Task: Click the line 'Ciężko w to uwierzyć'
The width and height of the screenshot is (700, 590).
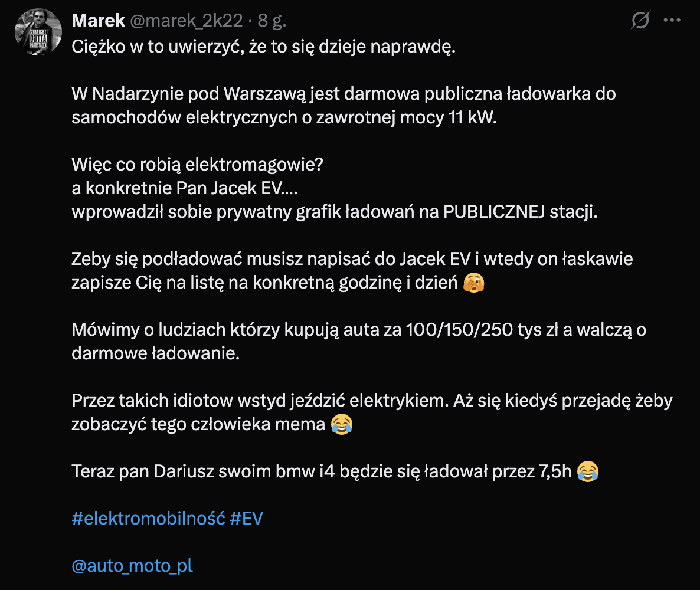Action: click(x=263, y=47)
